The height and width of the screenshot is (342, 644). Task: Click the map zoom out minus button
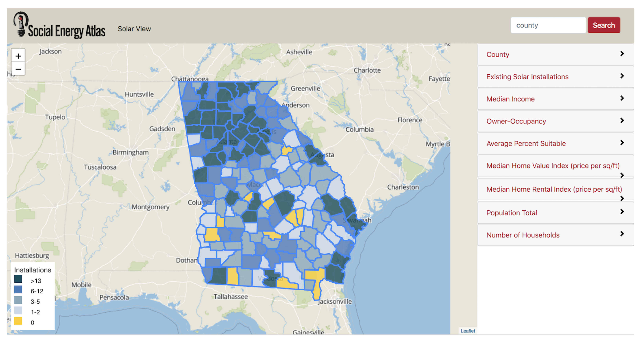click(18, 69)
